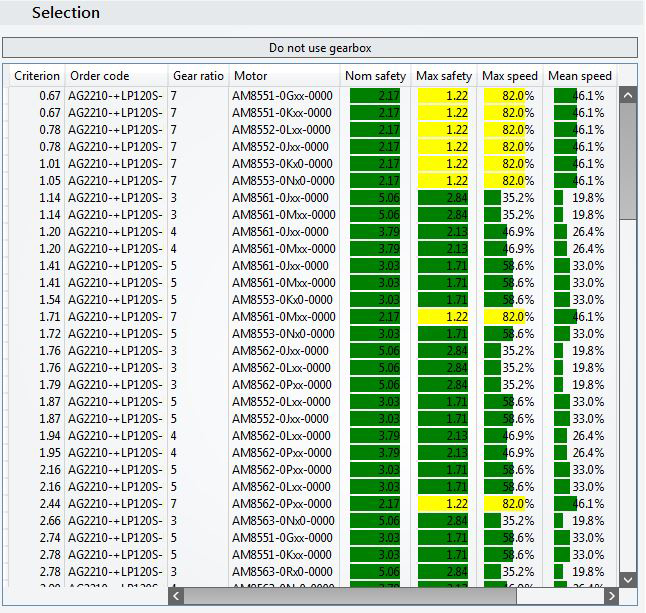Viewport: 646px width, 613px height.
Task: Select AM8562-0Jxx-0000 row with criterion 1.76
Action: (313, 351)
